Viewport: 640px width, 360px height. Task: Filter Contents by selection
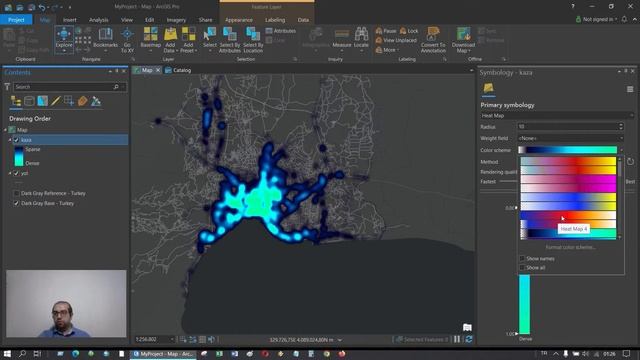[42, 101]
